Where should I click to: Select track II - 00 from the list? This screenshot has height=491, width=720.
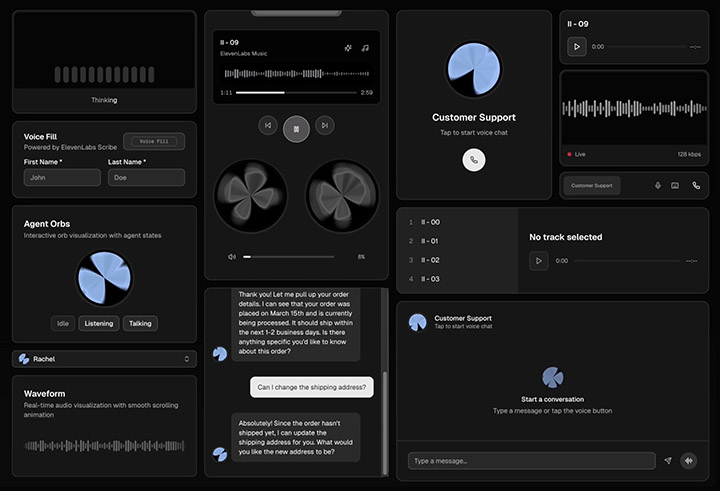tap(430, 222)
